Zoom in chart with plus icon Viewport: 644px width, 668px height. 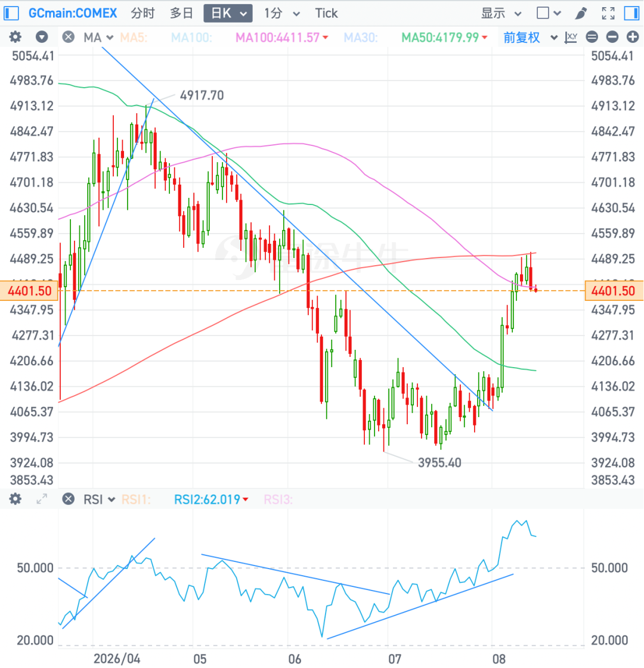coord(633,37)
